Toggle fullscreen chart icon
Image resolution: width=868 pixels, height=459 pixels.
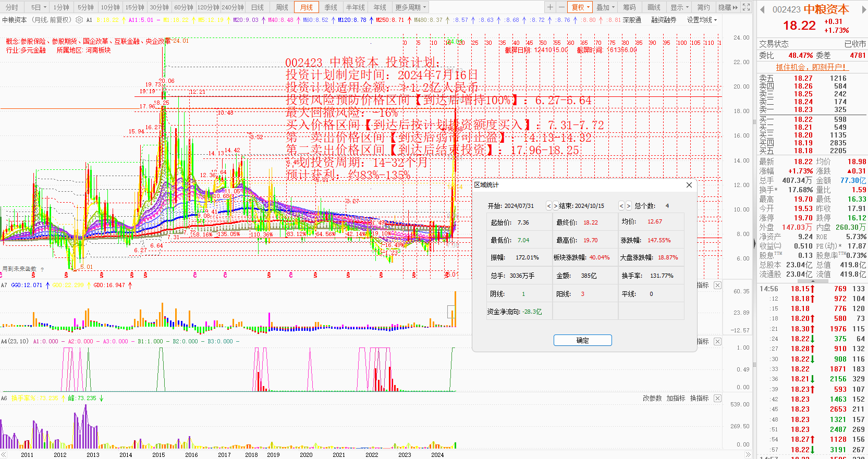[x=746, y=7]
